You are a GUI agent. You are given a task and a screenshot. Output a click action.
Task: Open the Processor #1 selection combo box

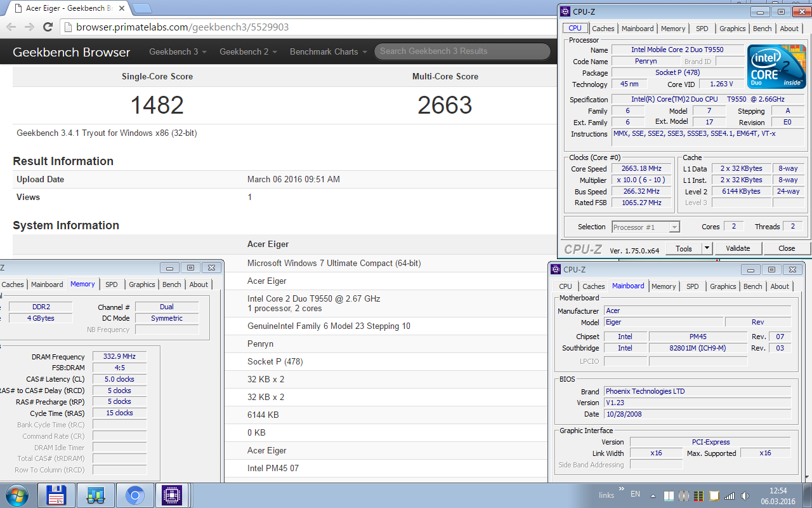[646, 227]
